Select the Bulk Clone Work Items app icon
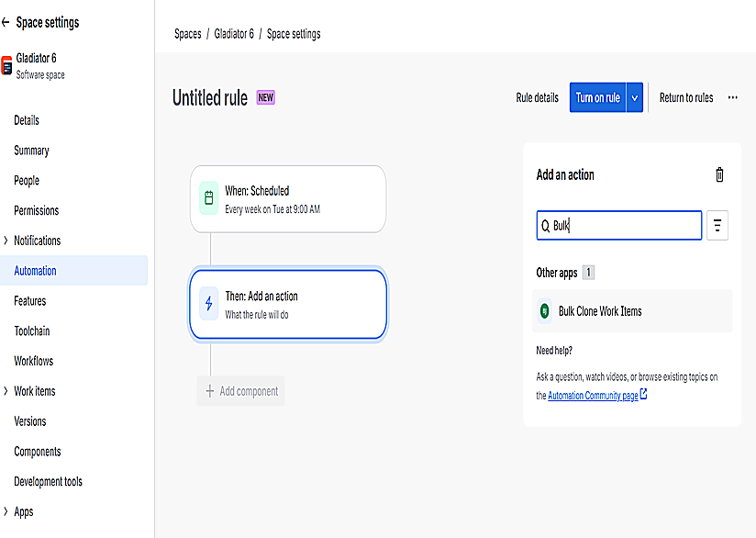Screen dimensions: 756x538 coord(545,311)
